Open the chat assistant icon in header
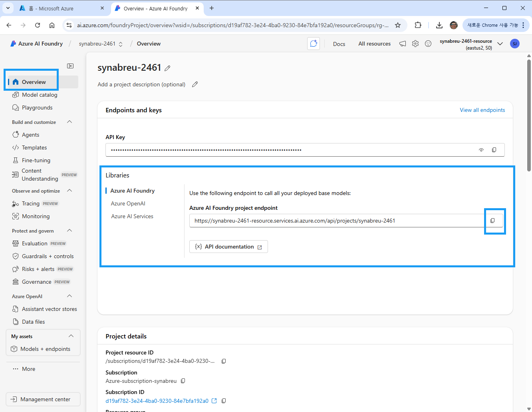Viewport: 532px width, 412px height. click(314, 44)
